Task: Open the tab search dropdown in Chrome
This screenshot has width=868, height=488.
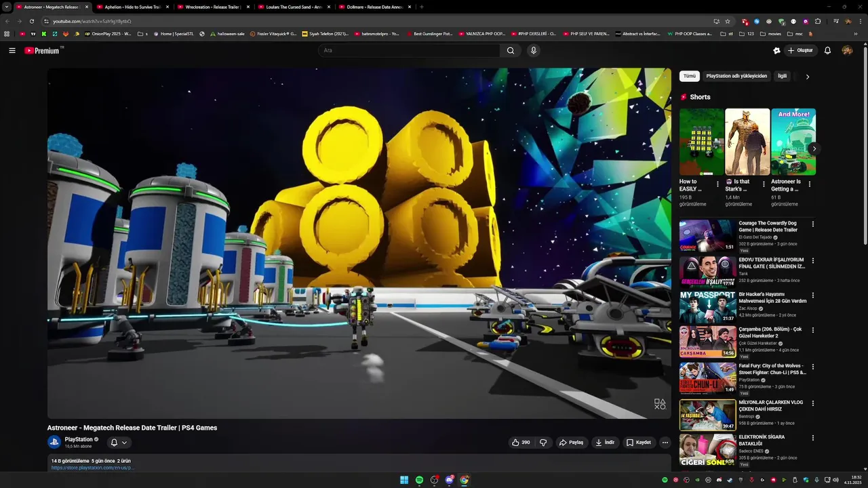Action: [x=7, y=7]
